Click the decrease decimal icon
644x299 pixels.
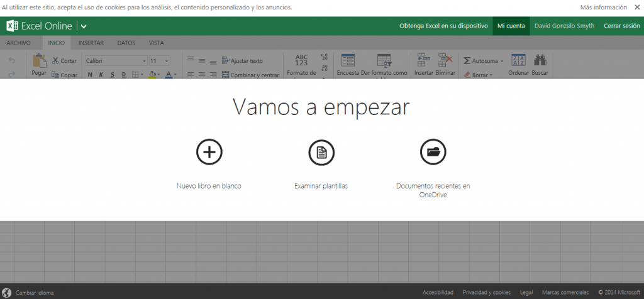coord(324,68)
